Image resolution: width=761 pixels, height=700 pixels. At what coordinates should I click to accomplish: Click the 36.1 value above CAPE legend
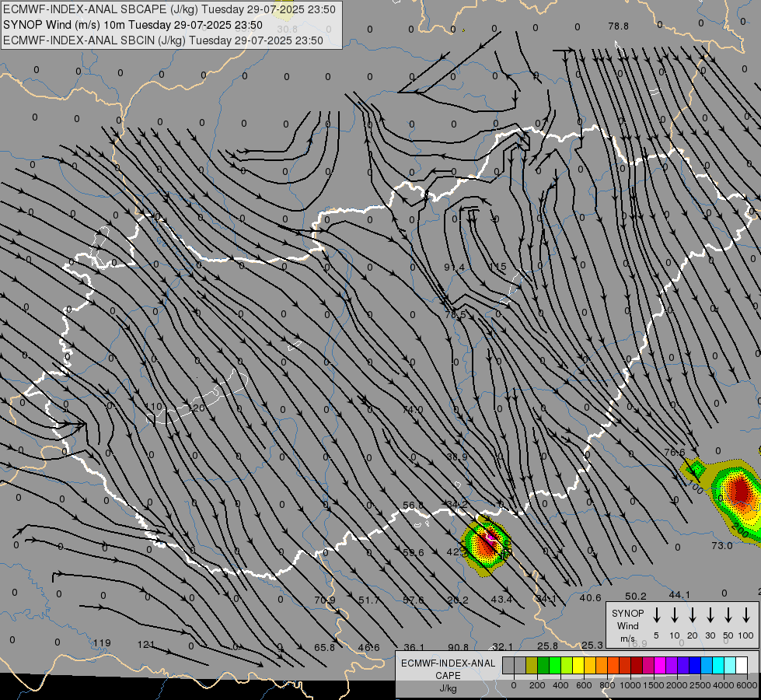414,647
